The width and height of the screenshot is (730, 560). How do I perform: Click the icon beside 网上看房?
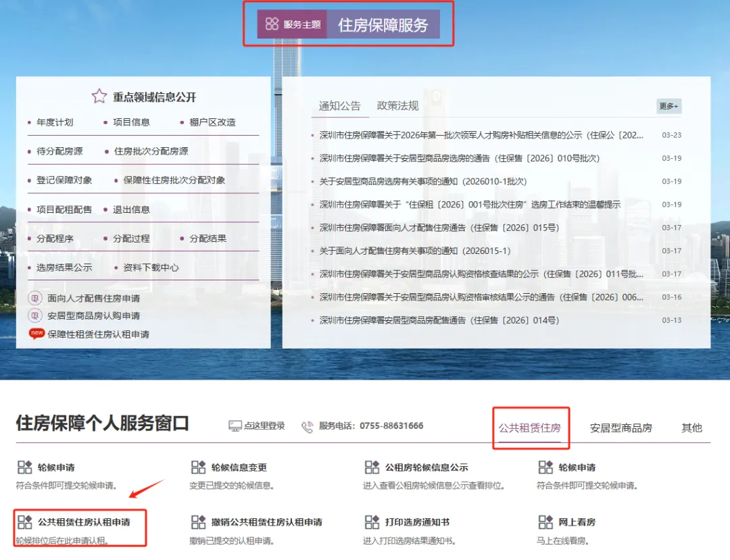click(x=545, y=522)
